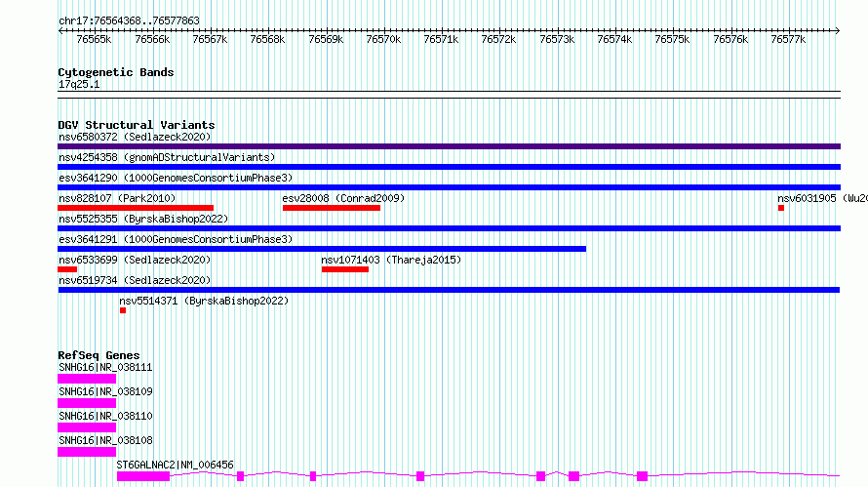Open the esv28008 (Conrad2009) label
Screen dimensions: 868x487
(343, 198)
